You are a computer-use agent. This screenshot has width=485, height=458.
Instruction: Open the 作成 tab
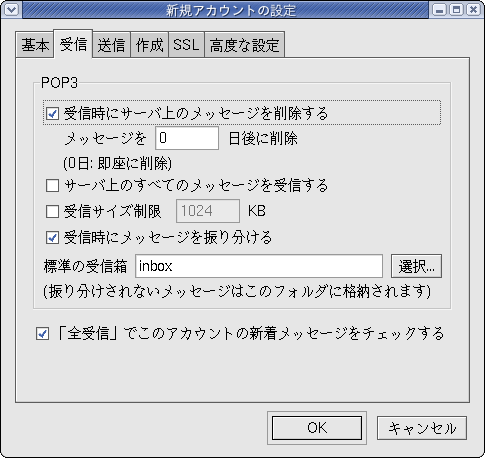point(149,45)
